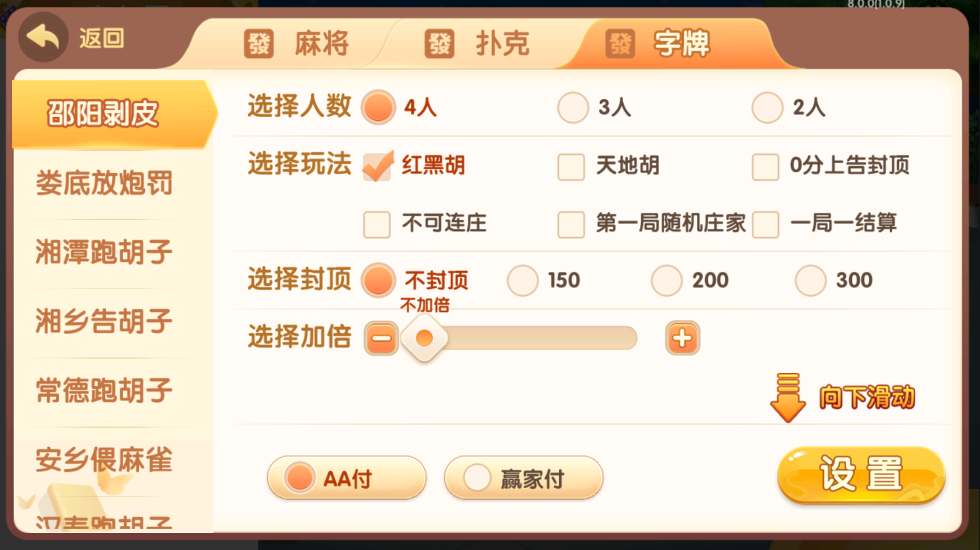
Task: Enable the 天地胡 checkbox
Action: tap(570, 166)
